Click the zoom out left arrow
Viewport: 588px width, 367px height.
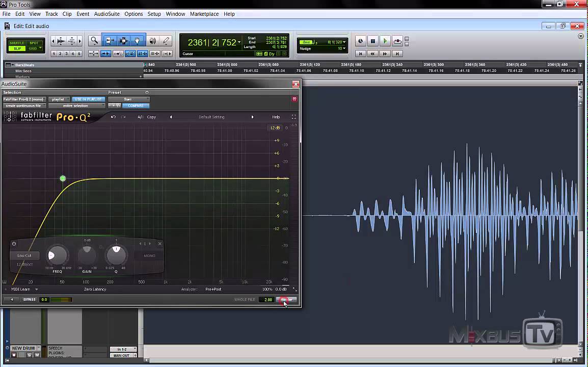pos(53,41)
